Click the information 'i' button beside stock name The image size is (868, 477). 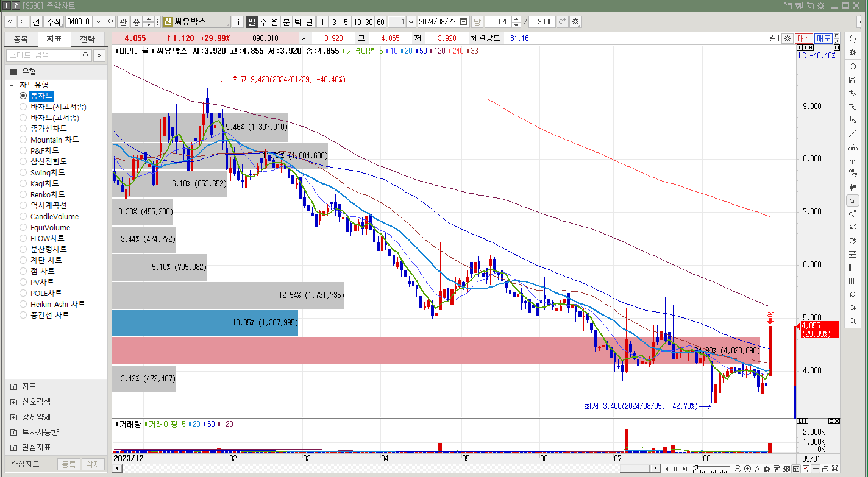(238, 21)
